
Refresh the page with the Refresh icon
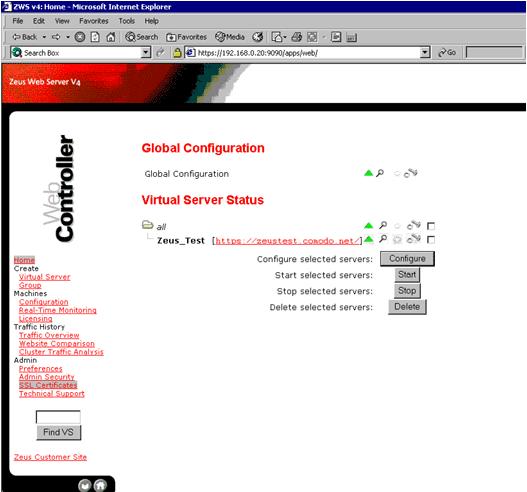(x=95, y=37)
